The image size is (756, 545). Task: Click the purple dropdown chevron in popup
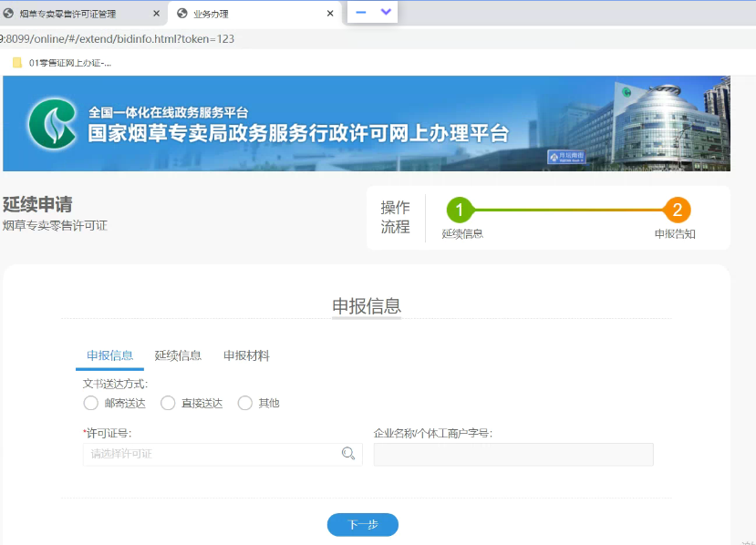click(x=386, y=12)
